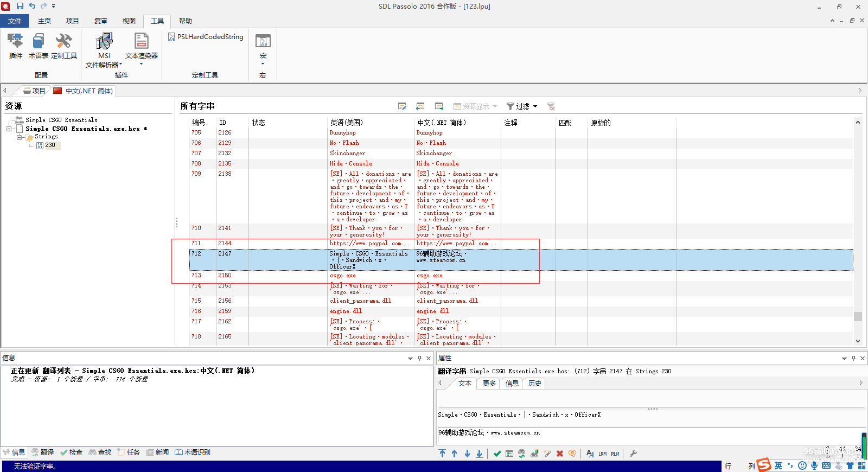Click the green checkmark to validate translation
The width and height of the screenshot is (868, 472).
pyautogui.click(x=497, y=454)
